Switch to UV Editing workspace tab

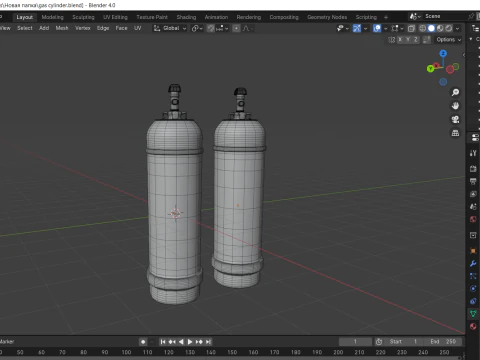click(115, 17)
